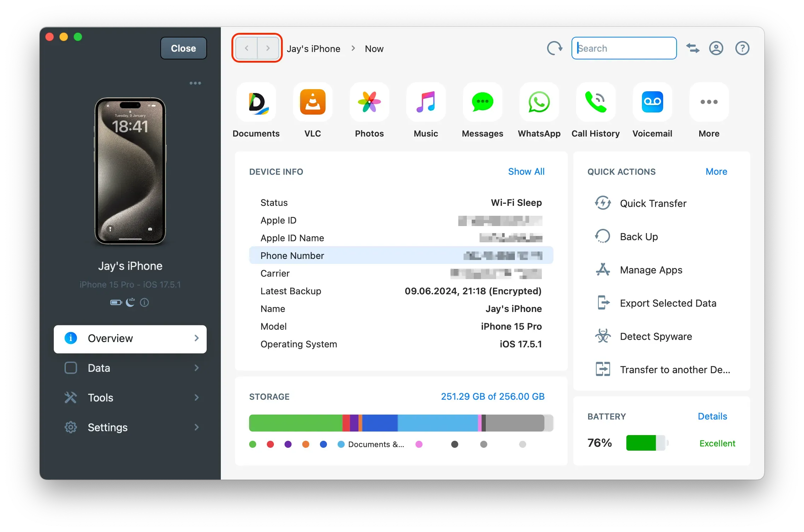Click Show All in Device Info
804x532 pixels.
[x=526, y=172]
